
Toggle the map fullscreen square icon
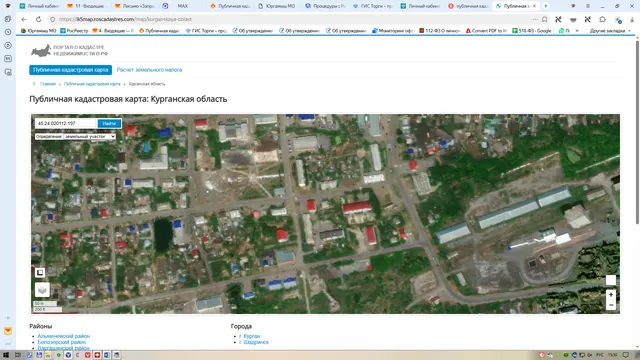pyautogui.click(x=40, y=272)
